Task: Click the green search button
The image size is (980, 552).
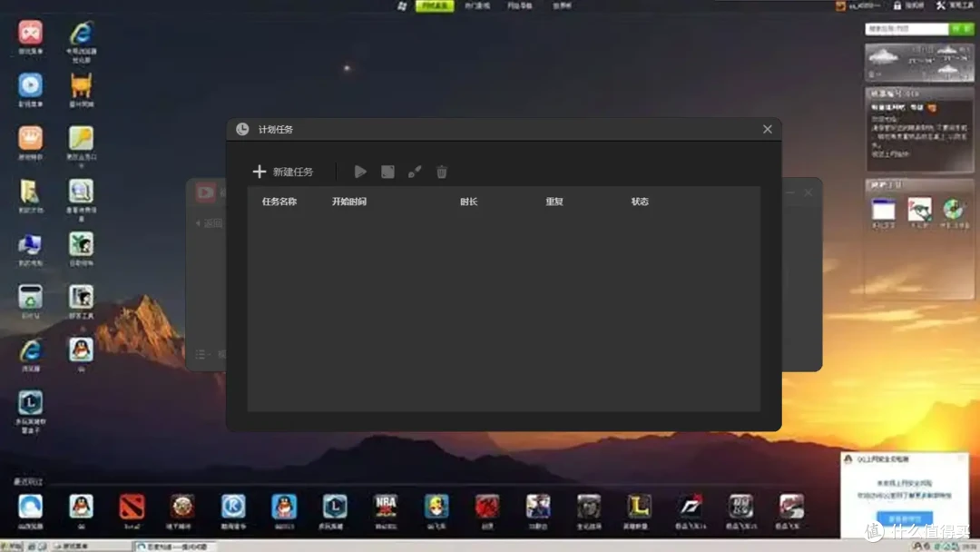Action: coord(961,29)
